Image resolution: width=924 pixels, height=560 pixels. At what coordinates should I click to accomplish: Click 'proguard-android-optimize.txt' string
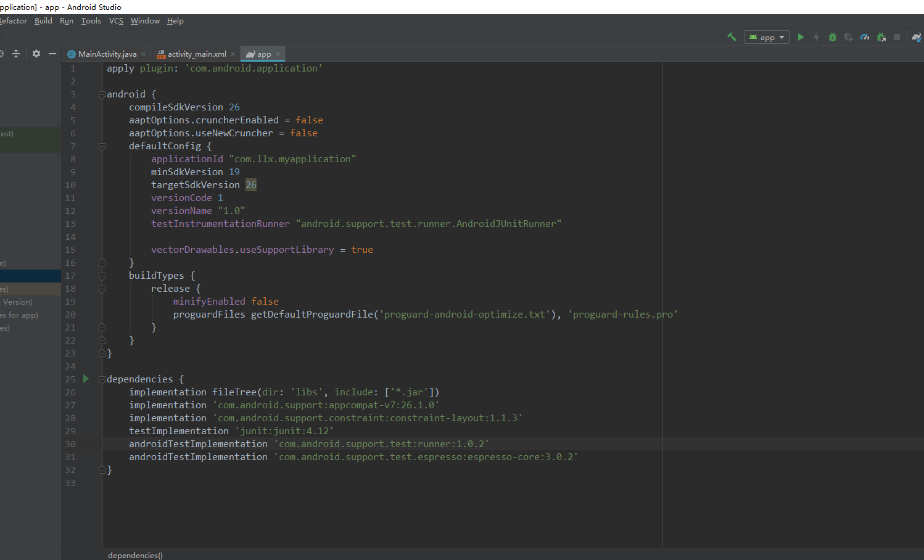tap(465, 315)
